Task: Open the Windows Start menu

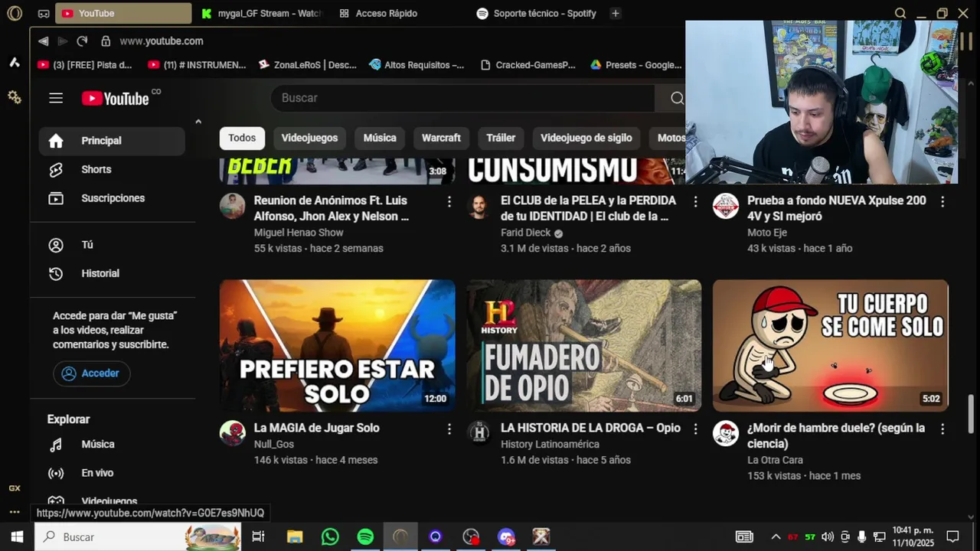Action: point(17,537)
